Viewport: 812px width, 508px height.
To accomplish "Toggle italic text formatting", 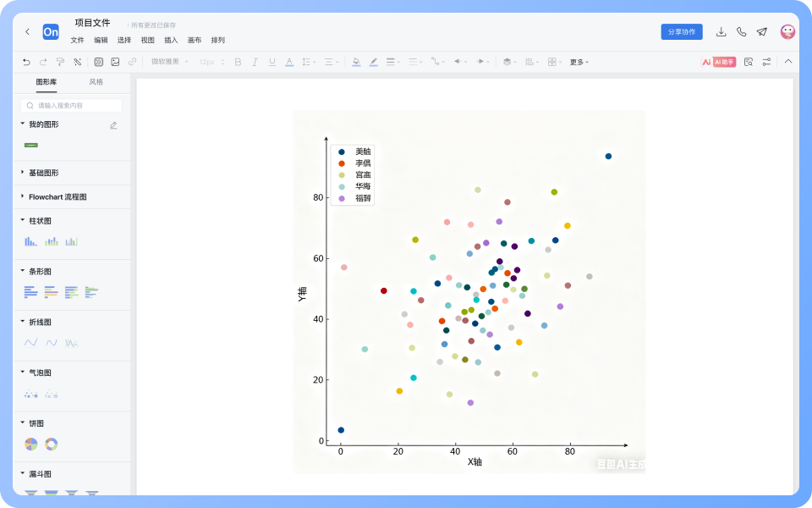I will pyautogui.click(x=255, y=62).
